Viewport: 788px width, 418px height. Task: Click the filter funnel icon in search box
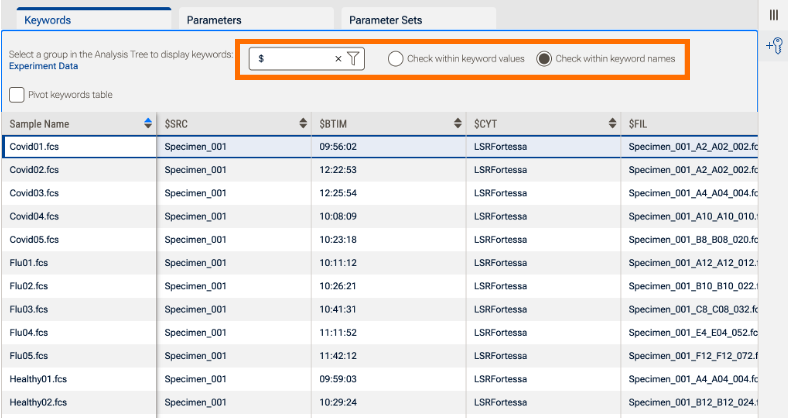[353, 59]
